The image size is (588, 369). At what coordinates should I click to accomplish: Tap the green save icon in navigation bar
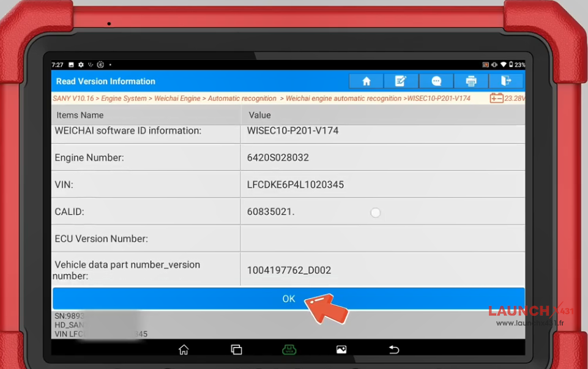point(289,349)
